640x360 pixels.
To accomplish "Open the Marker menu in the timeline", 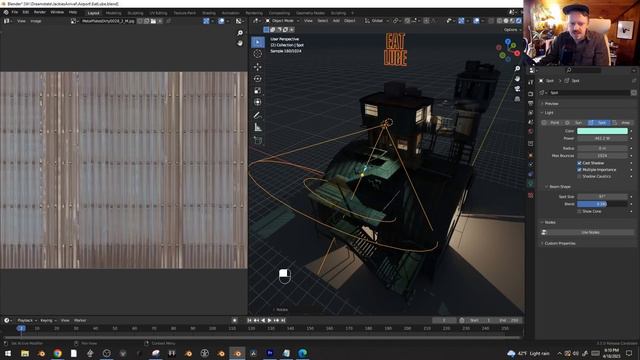I will pos(80,320).
